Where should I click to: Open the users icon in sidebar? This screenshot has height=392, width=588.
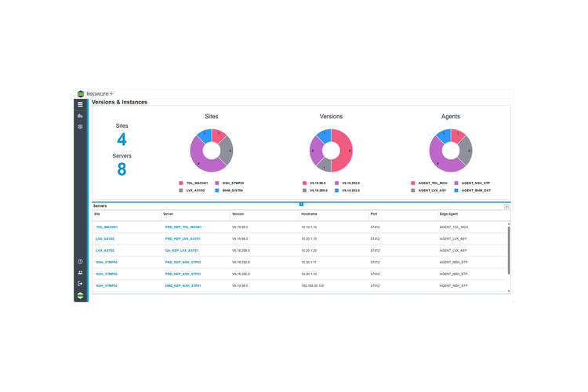[80, 273]
